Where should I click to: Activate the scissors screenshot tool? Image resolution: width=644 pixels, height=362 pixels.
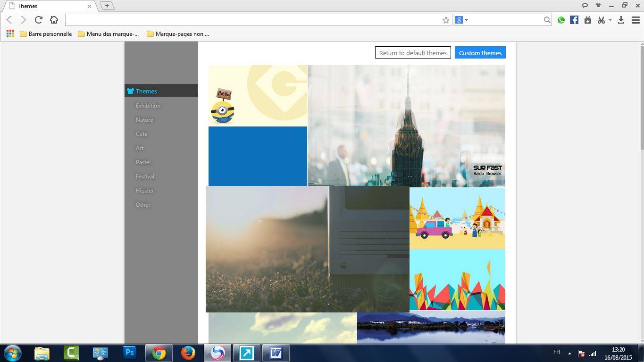601,20
